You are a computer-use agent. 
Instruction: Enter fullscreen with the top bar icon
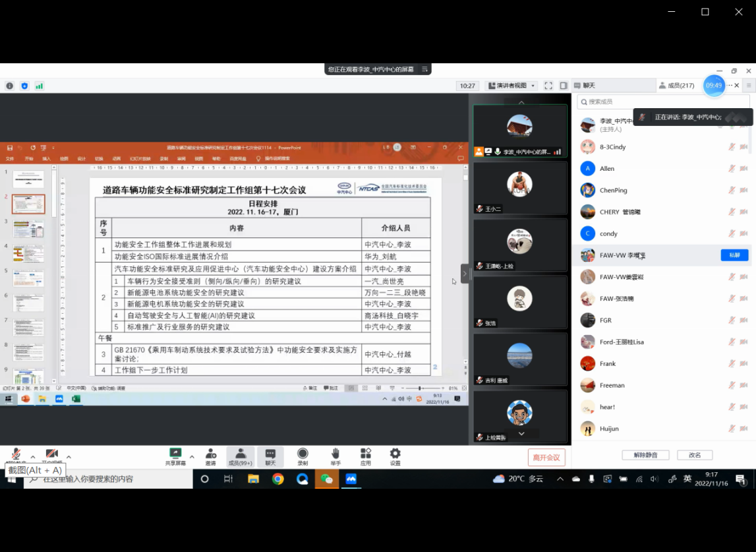549,85
